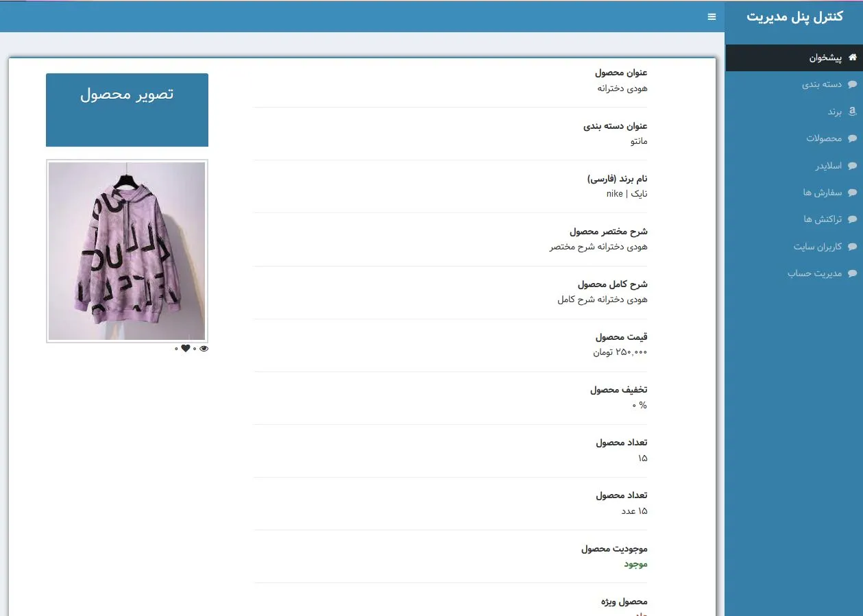Click the heart likes icon under product image

[185, 349]
